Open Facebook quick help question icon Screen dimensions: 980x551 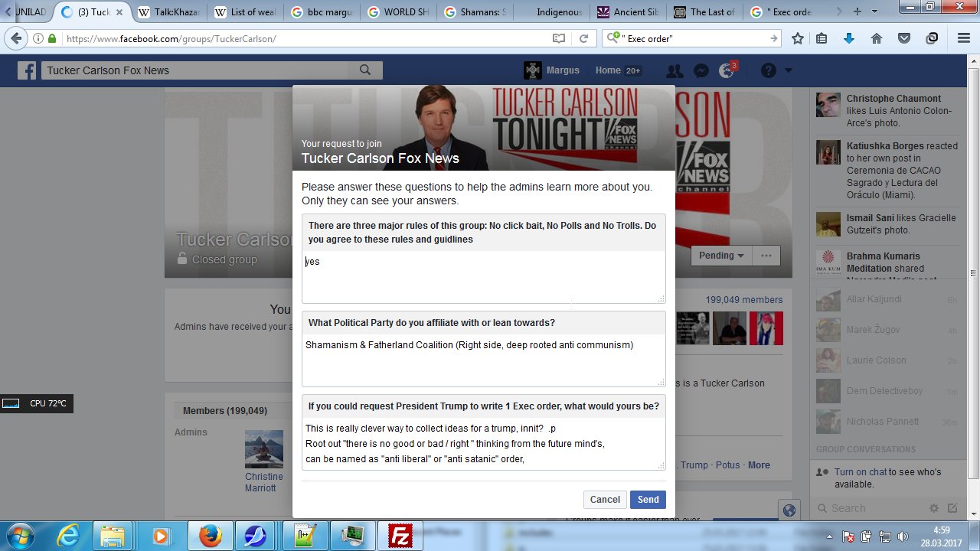pyautogui.click(x=769, y=70)
